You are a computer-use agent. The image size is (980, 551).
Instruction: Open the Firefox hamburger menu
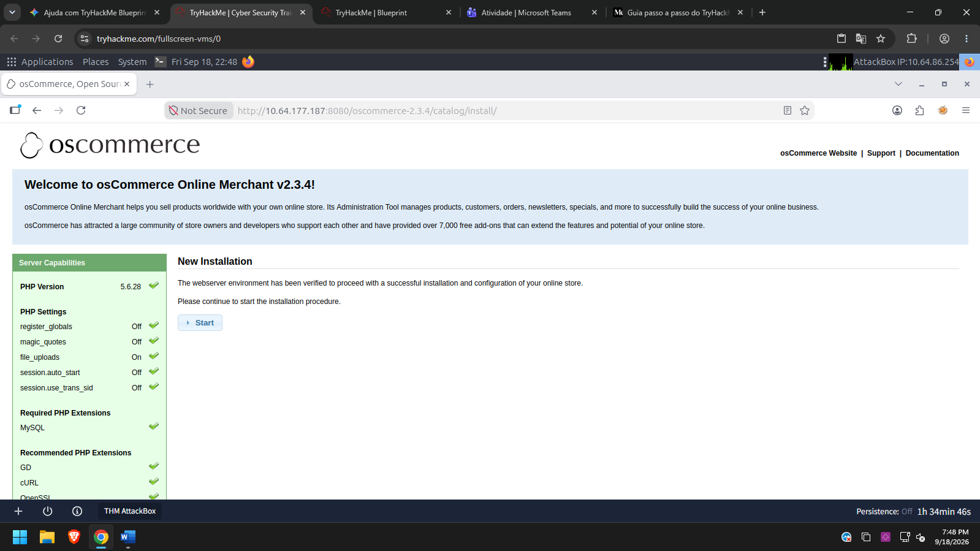click(x=966, y=110)
